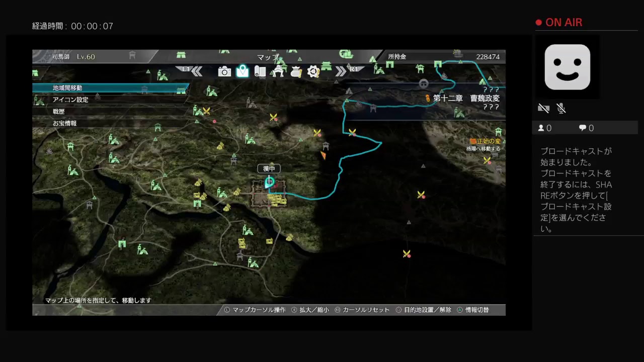
Task: Click 情報切替 button hint
Action: [x=473, y=310]
